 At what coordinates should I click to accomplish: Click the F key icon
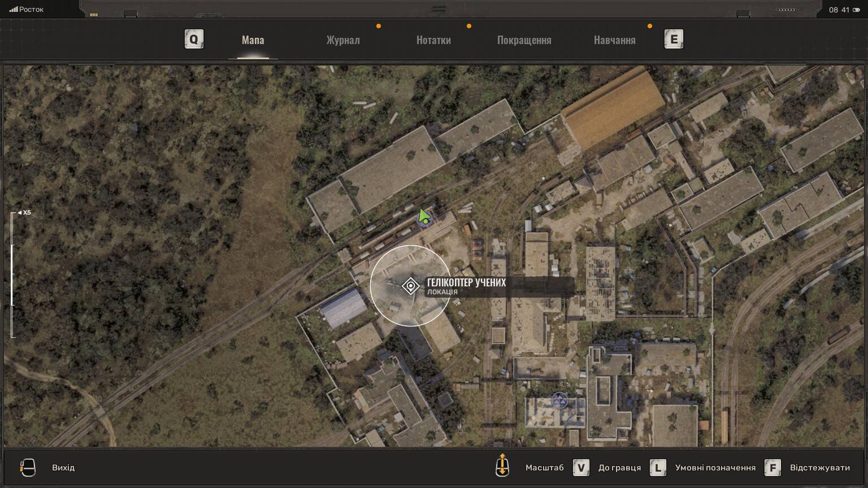(x=772, y=468)
